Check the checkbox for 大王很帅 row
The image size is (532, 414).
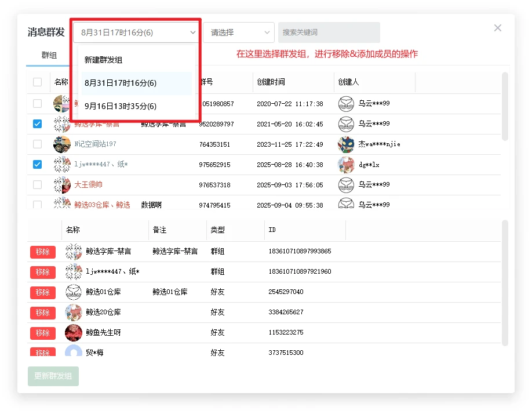click(38, 185)
